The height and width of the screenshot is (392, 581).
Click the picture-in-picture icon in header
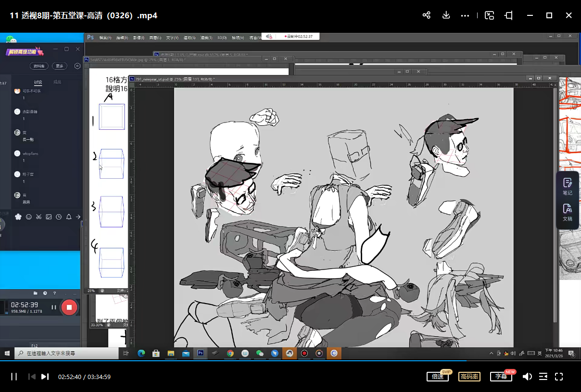pos(489,15)
